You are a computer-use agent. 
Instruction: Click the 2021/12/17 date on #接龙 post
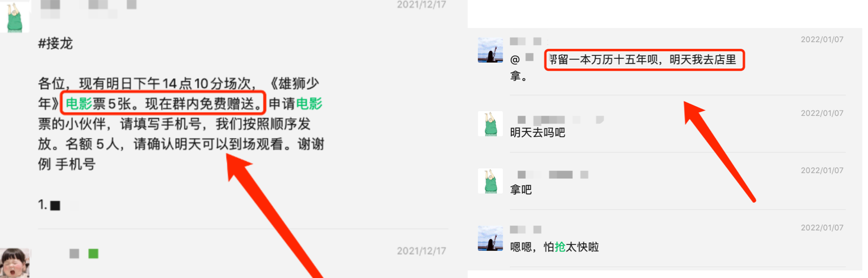coord(421,5)
